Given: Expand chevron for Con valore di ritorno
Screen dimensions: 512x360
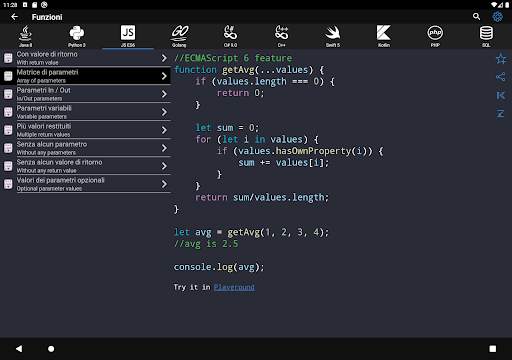Looking at the screenshot, I should click(164, 58).
